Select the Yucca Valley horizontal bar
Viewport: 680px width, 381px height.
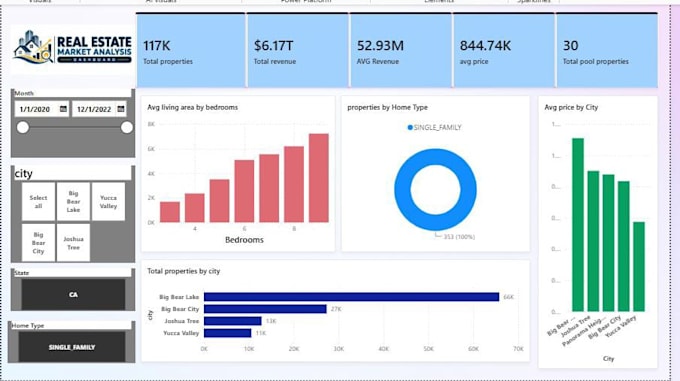228,333
